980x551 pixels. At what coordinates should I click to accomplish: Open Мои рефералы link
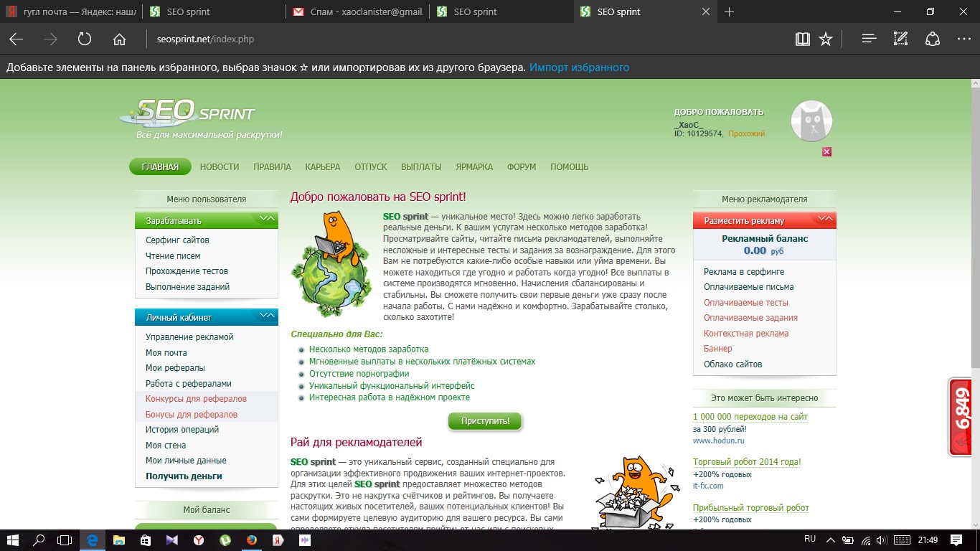175,368
